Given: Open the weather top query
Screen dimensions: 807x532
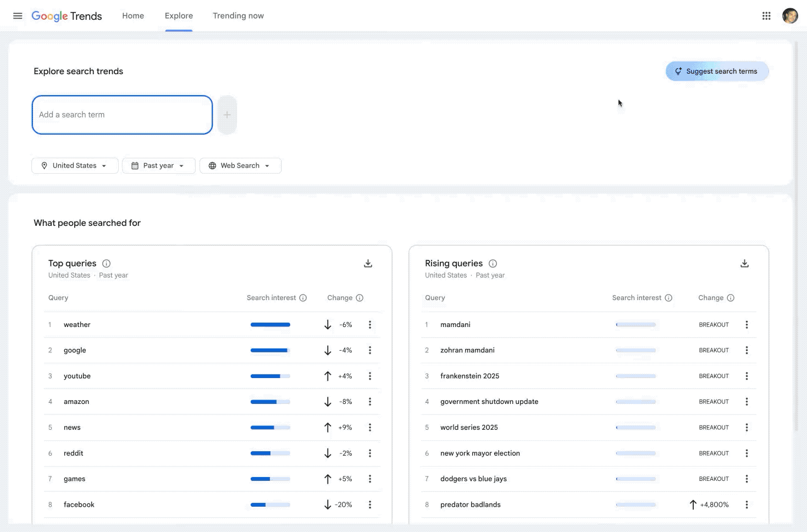Looking at the screenshot, I should click(77, 325).
